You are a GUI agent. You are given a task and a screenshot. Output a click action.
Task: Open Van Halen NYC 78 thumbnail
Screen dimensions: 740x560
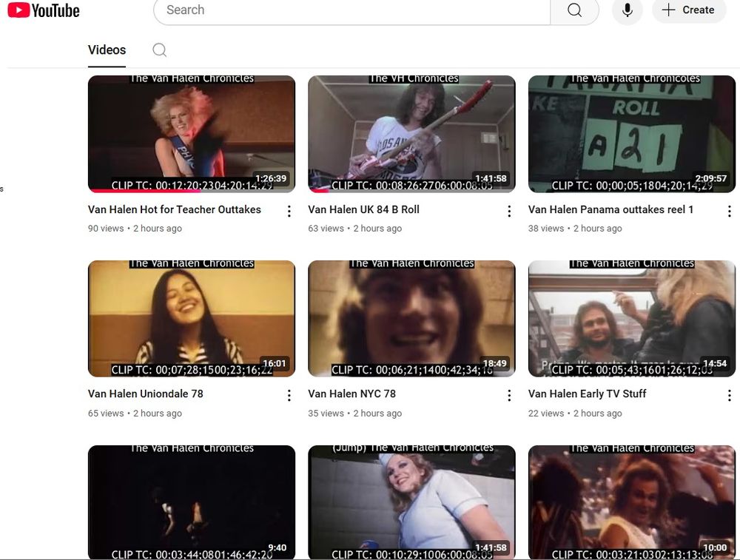[411, 318]
